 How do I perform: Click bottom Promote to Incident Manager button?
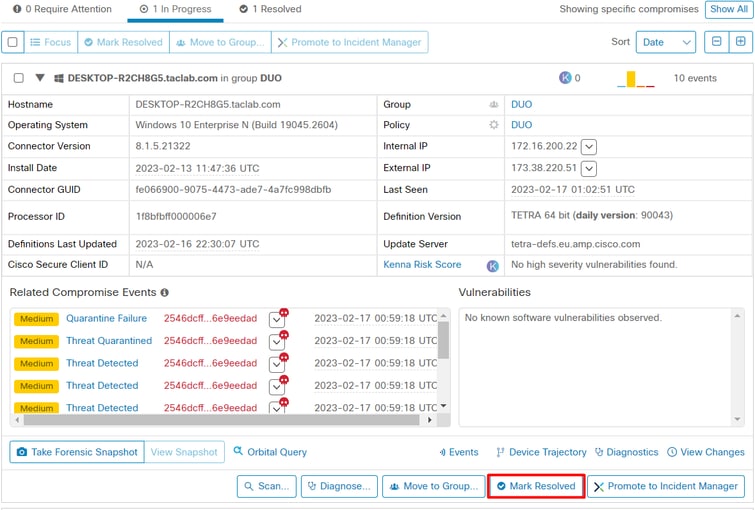(x=666, y=486)
